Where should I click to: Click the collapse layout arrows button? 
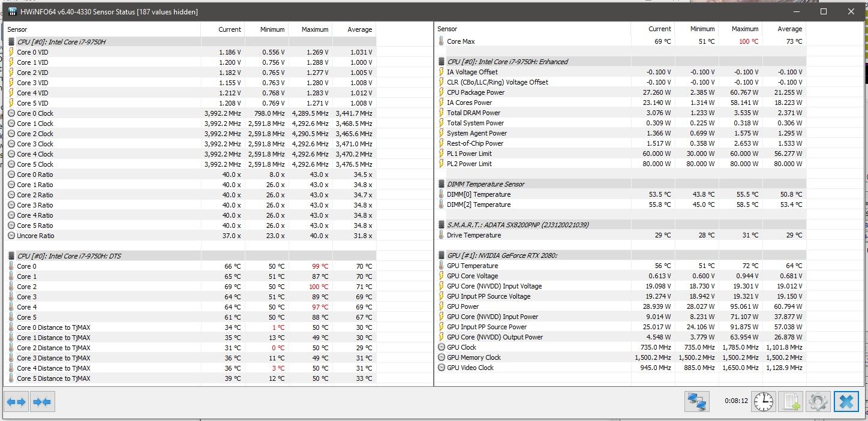[42, 402]
